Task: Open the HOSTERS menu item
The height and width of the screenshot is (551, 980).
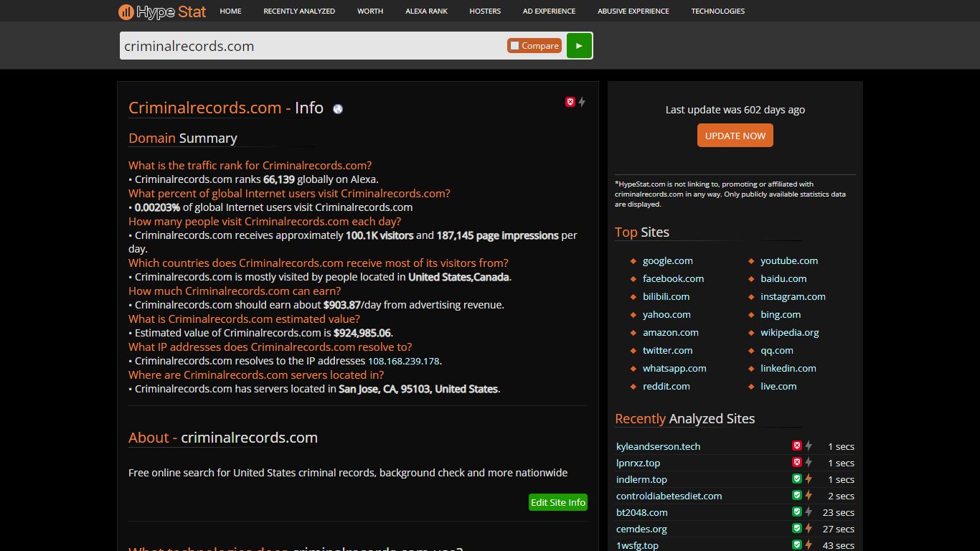Action: pos(485,11)
